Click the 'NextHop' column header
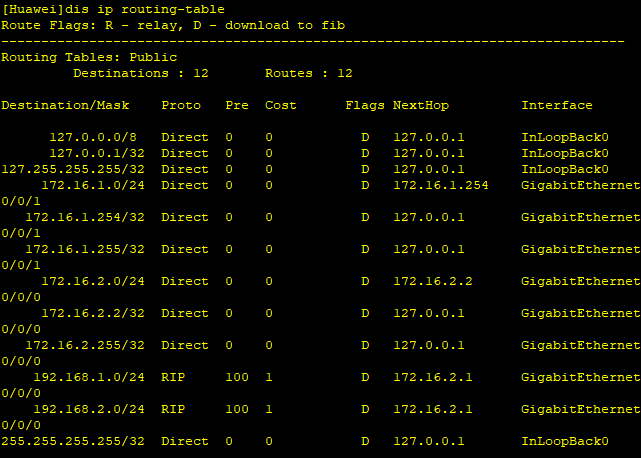The height and width of the screenshot is (458, 641). point(421,105)
